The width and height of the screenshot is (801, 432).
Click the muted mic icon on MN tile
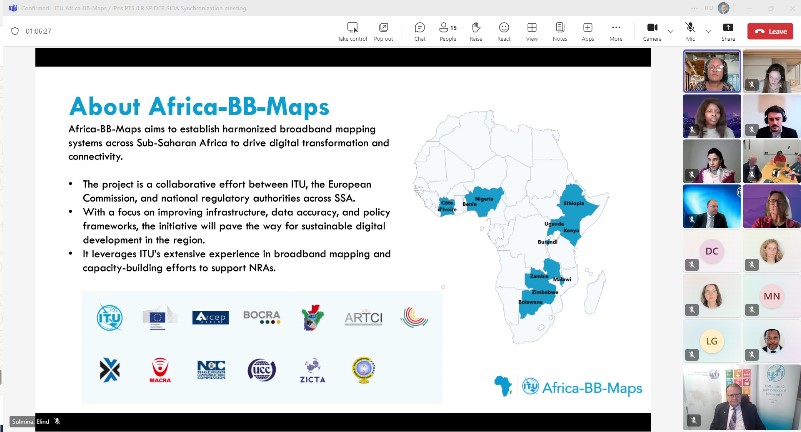click(x=752, y=309)
